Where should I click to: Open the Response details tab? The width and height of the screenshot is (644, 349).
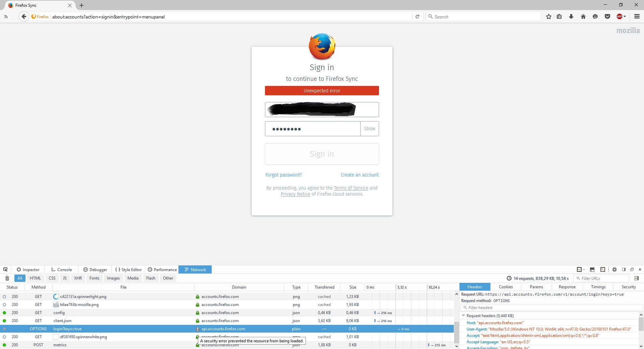(x=567, y=287)
